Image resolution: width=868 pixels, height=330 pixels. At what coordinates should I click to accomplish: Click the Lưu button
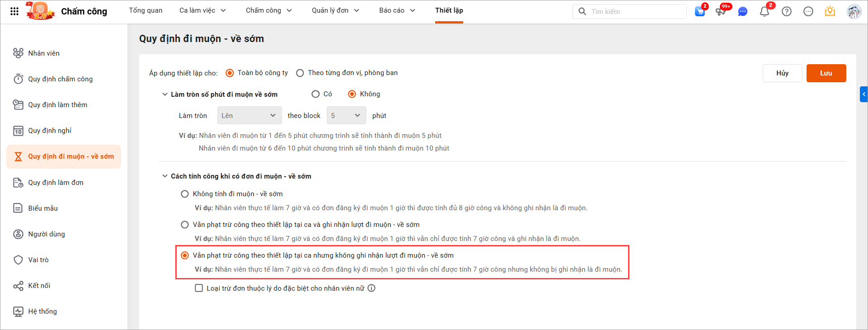(x=826, y=73)
